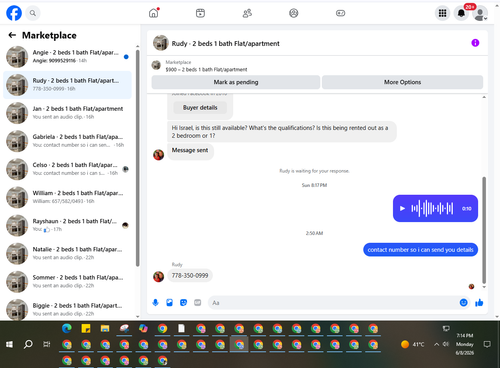Open the Gaming icon in the top bar

[x=340, y=13]
